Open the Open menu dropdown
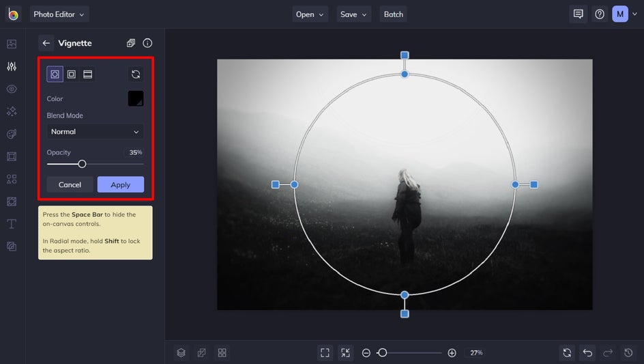Viewport: 644px width, 364px height. pos(310,14)
